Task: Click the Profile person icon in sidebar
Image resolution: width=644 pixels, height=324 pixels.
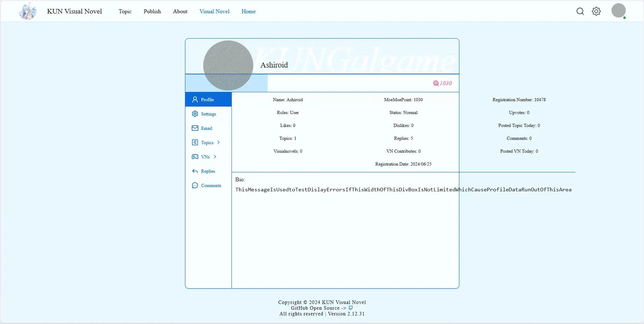Action: [195, 99]
